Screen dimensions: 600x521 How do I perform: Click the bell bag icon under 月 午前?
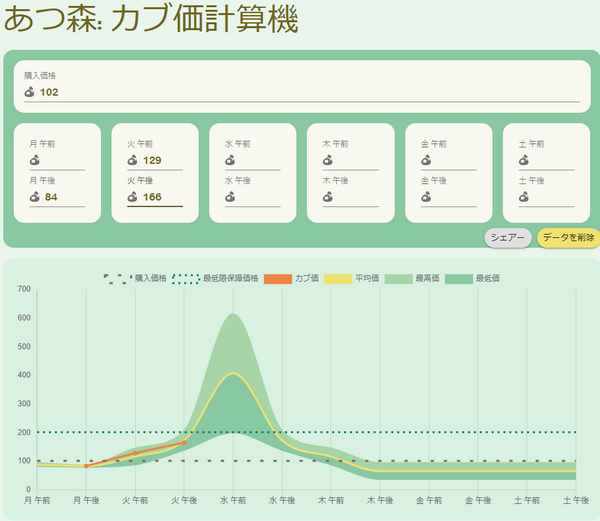(x=34, y=160)
